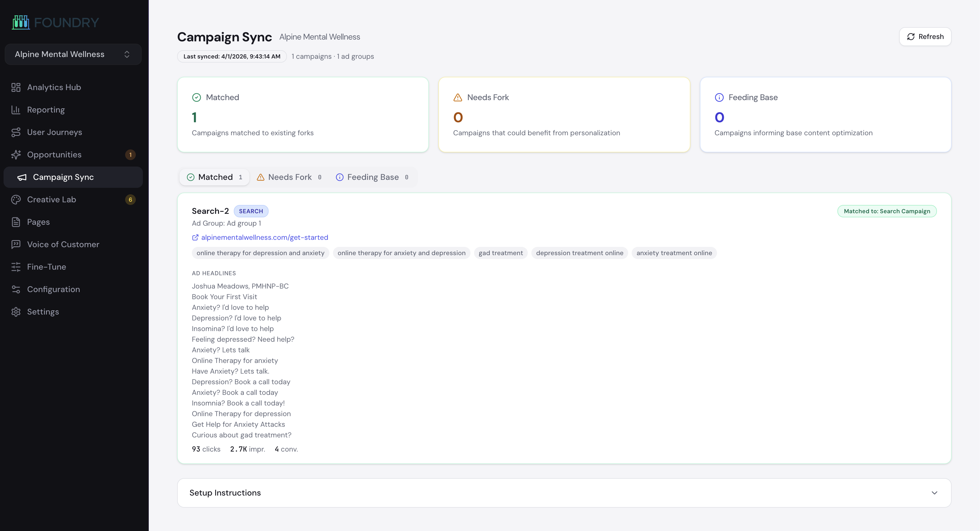This screenshot has height=531, width=980.
Task: Open Configuration from the sidebar
Action: (16, 289)
